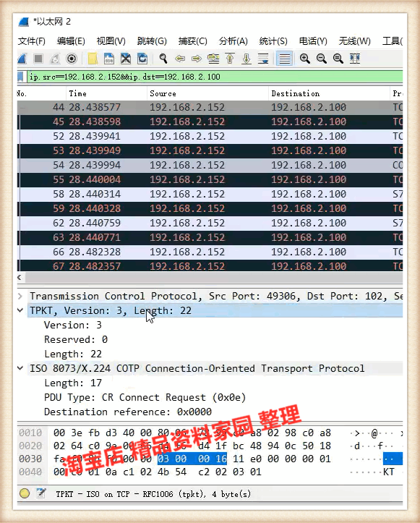Sort by the Destination column header

click(x=329, y=94)
